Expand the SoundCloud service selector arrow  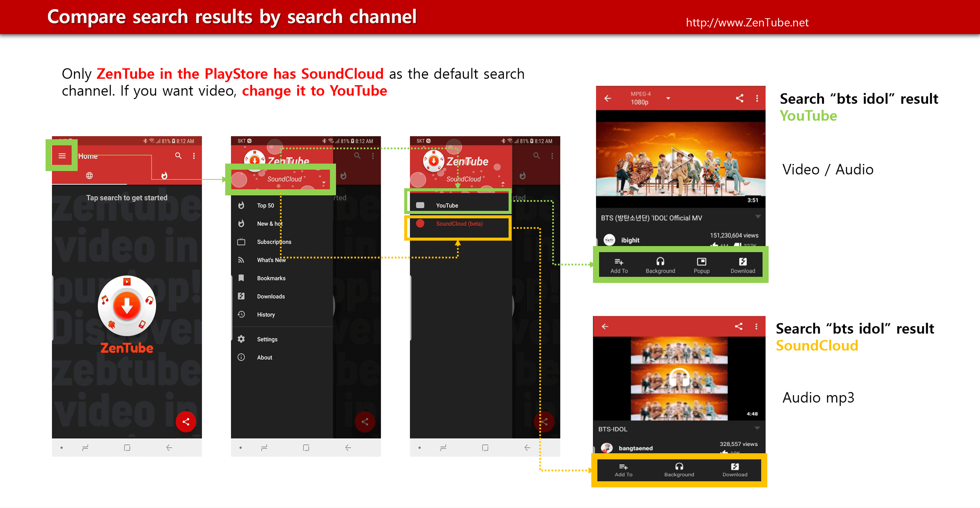[x=324, y=183]
